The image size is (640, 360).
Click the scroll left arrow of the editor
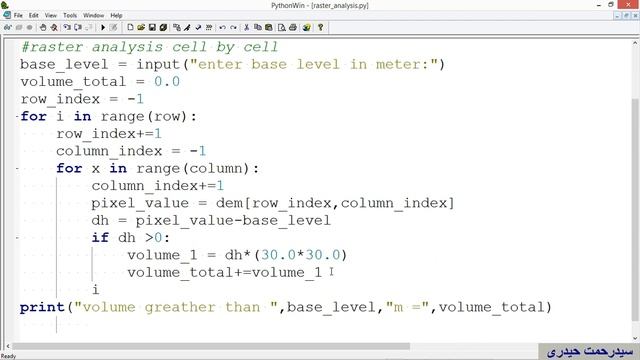tap(8, 346)
